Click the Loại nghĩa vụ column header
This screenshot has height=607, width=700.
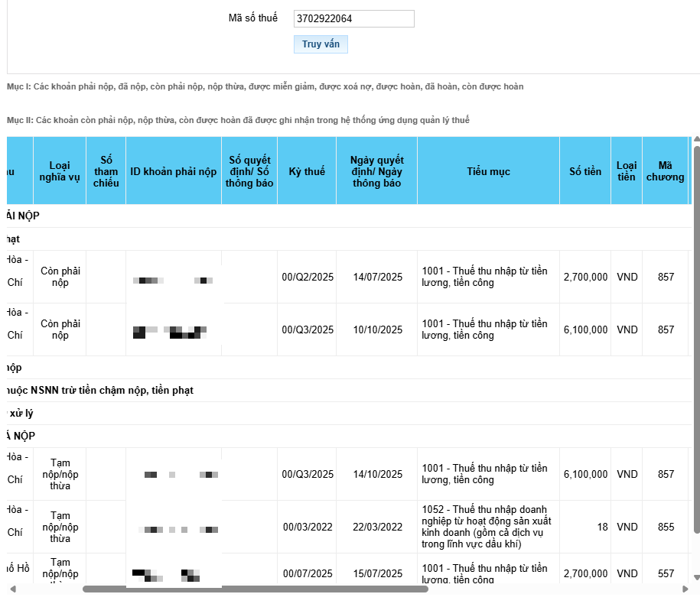pyautogui.click(x=60, y=172)
